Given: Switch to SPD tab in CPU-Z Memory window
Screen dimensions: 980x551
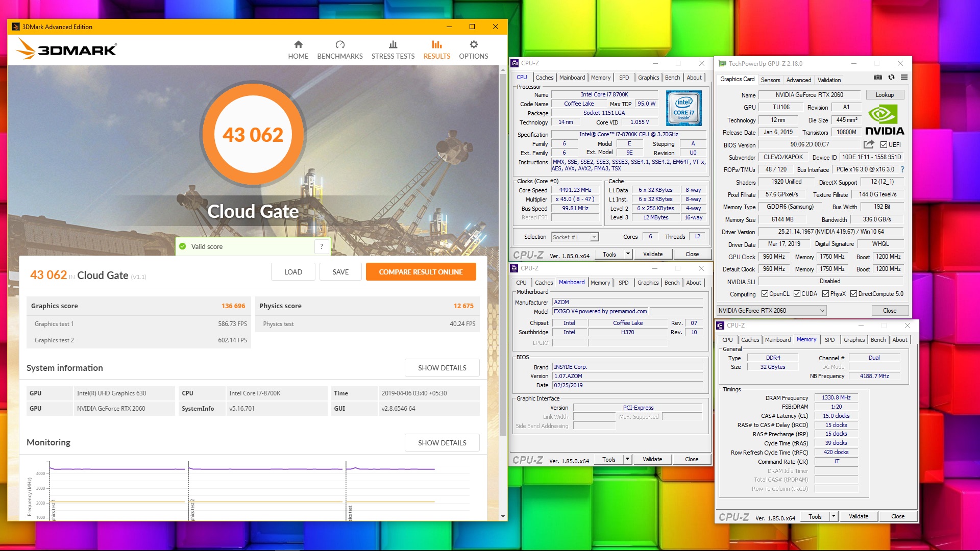Looking at the screenshot, I should coord(830,340).
